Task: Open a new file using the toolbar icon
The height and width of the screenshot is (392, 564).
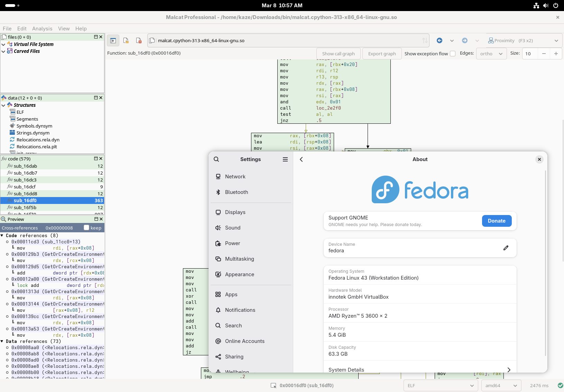Action: click(x=126, y=40)
